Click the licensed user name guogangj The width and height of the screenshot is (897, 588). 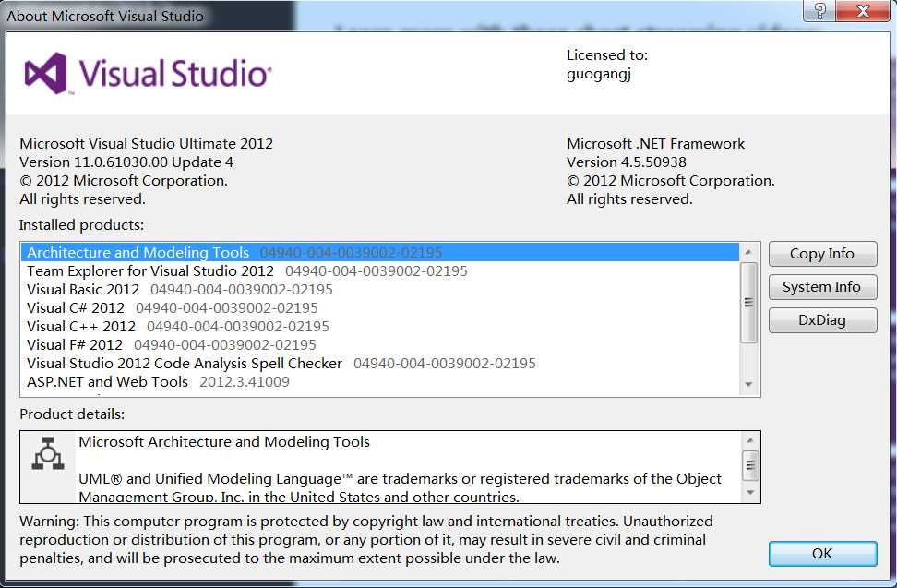[598, 75]
